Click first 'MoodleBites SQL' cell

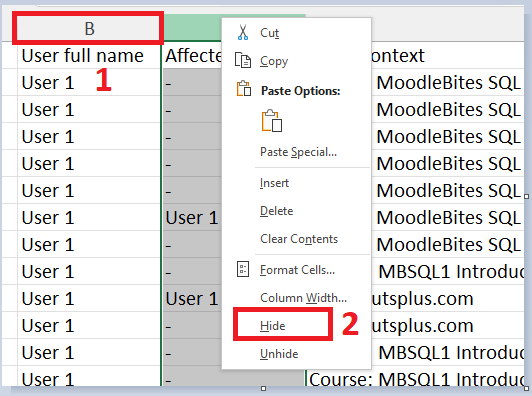point(448,82)
